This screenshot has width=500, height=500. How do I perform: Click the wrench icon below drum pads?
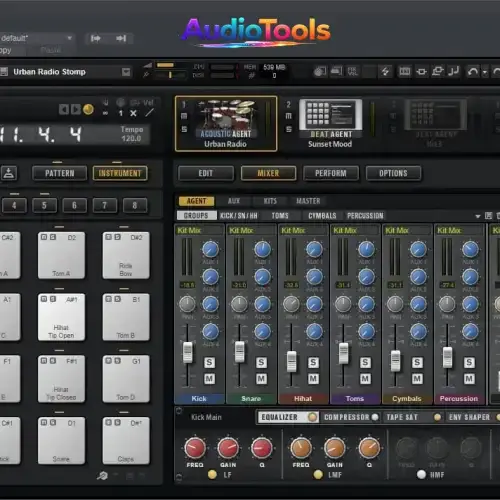[x=102, y=476]
